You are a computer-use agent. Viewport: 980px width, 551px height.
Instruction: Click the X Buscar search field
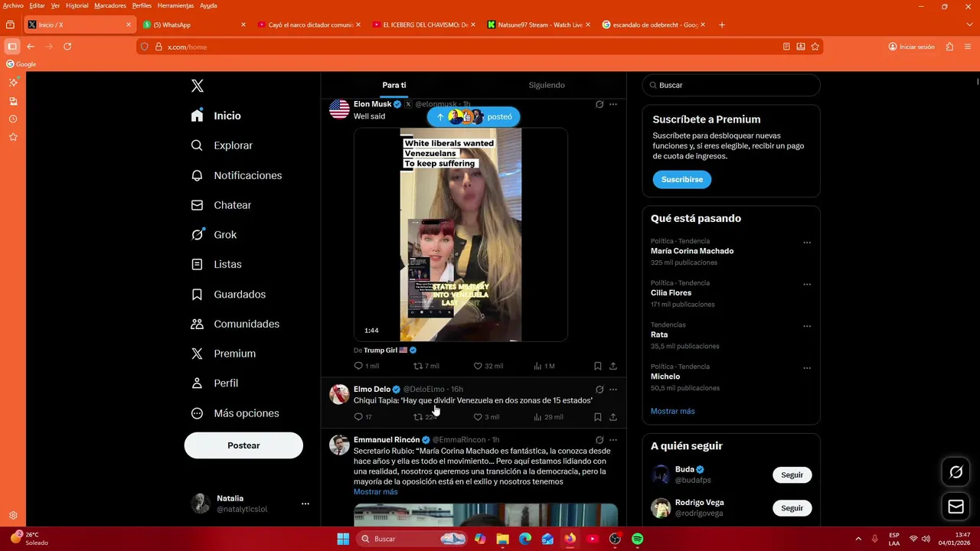point(731,85)
